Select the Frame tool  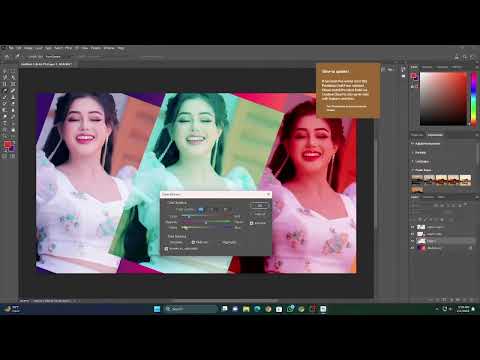pos(13,84)
